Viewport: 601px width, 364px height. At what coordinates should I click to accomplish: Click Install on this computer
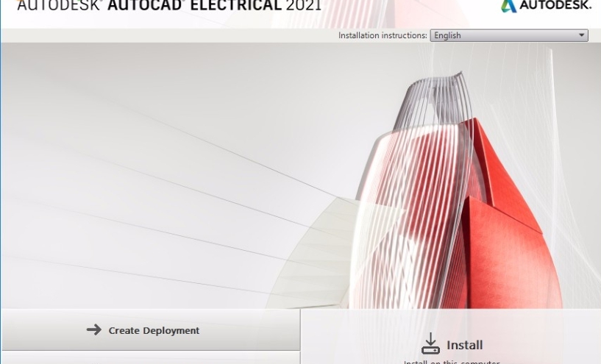(452, 361)
